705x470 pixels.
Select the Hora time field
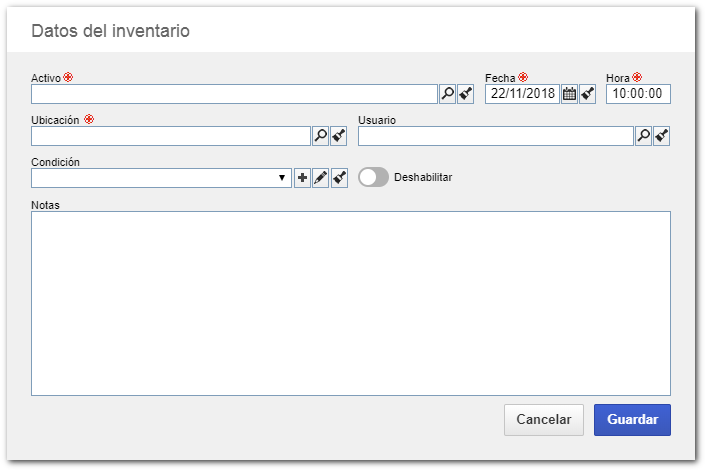tap(638, 94)
